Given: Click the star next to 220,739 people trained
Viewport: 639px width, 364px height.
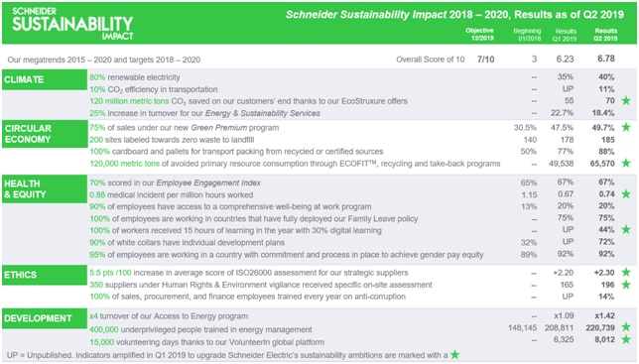Looking at the screenshot, I should tap(626, 326).
